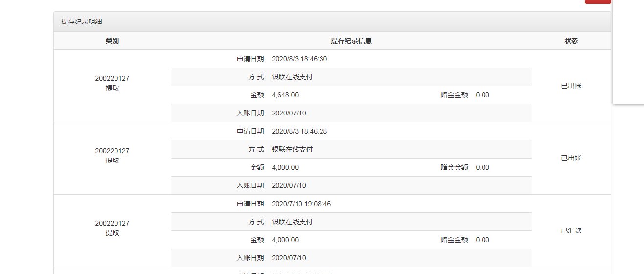Screen dimensions: 644x274
Task: Click the 提存纪录明细 panel title
Action: (81, 22)
